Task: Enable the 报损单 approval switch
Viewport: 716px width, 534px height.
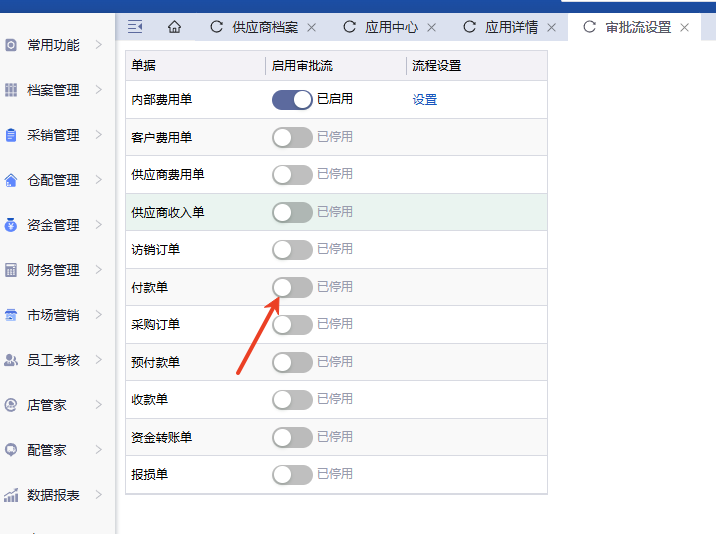Action: tap(292, 474)
